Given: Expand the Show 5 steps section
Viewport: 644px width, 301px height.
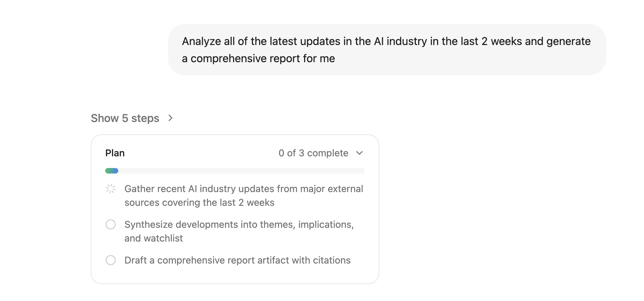Looking at the screenshot, I should [x=125, y=118].
